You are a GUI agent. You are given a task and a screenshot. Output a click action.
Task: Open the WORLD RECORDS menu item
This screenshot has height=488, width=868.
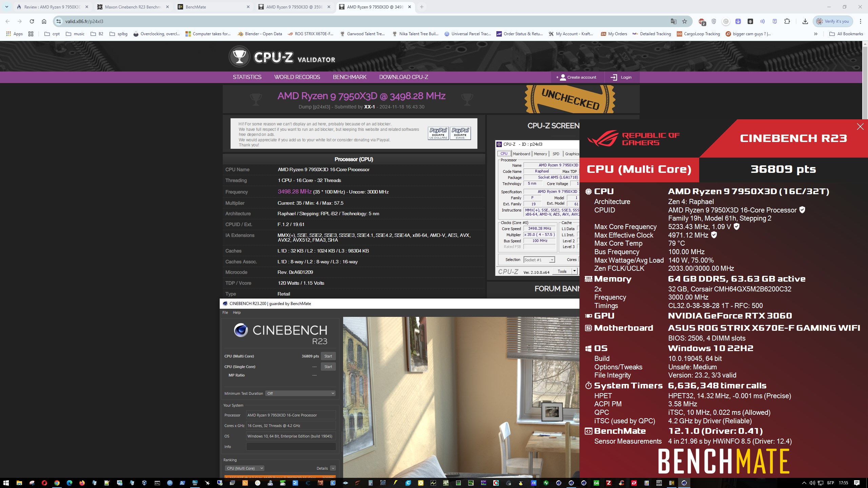pyautogui.click(x=297, y=77)
